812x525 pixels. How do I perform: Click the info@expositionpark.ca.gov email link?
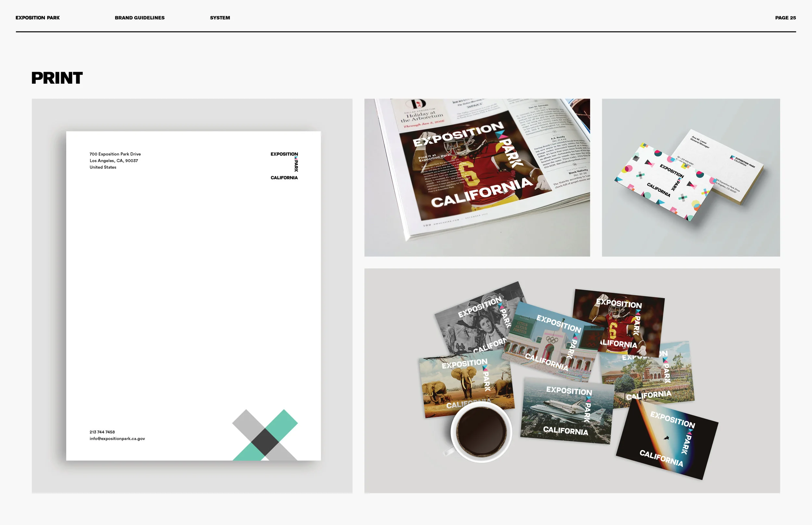pyautogui.click(x=117, y=438)
